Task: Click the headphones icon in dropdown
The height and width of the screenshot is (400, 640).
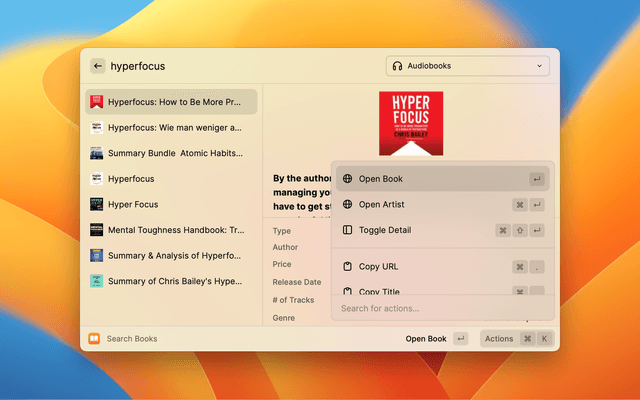Action: click(x=398, y=66)
